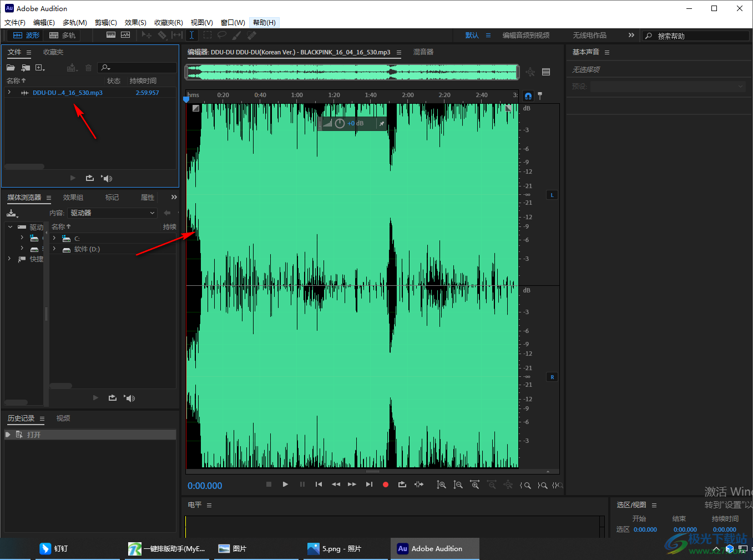The width and height of the screenshot is (753, 560).
Task: Click move playhead to previous button
Action: [319, 485]
